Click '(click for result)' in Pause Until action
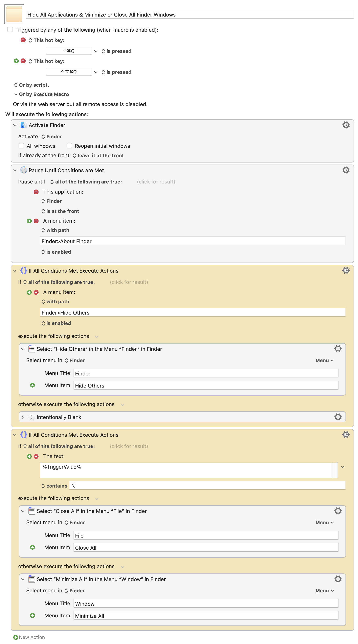Screen dimensions: 358x644 tap(156, 182)
